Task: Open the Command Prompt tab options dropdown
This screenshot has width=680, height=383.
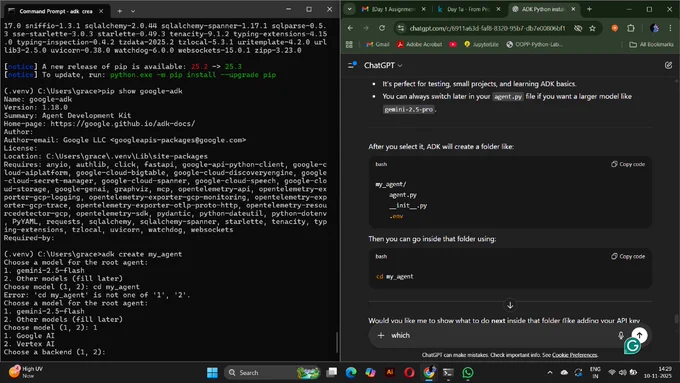Action: point(133,11)
